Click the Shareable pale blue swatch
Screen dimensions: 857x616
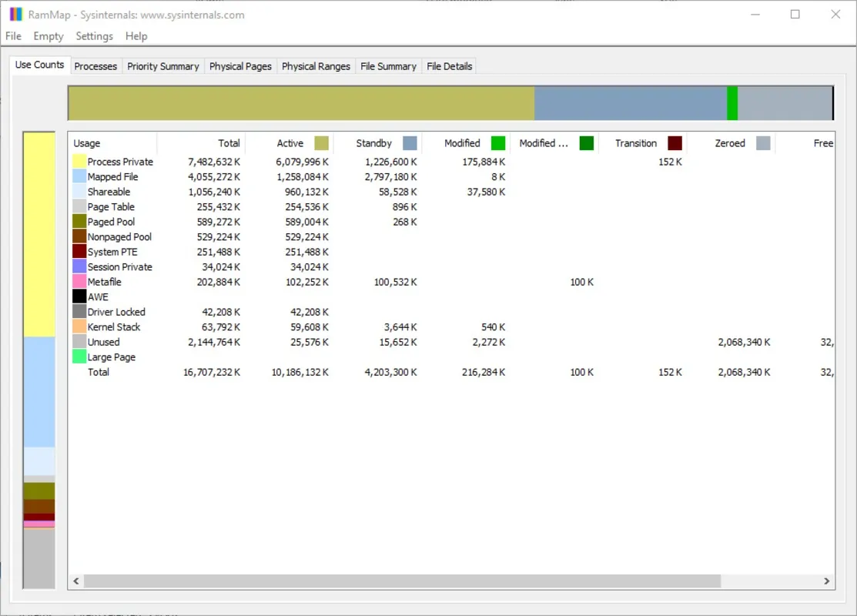coord(79,191)
